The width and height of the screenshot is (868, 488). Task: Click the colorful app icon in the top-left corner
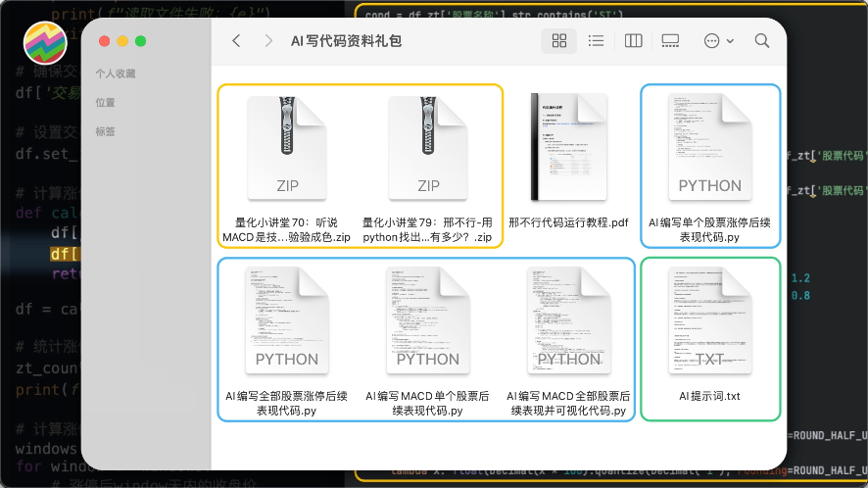43,41
